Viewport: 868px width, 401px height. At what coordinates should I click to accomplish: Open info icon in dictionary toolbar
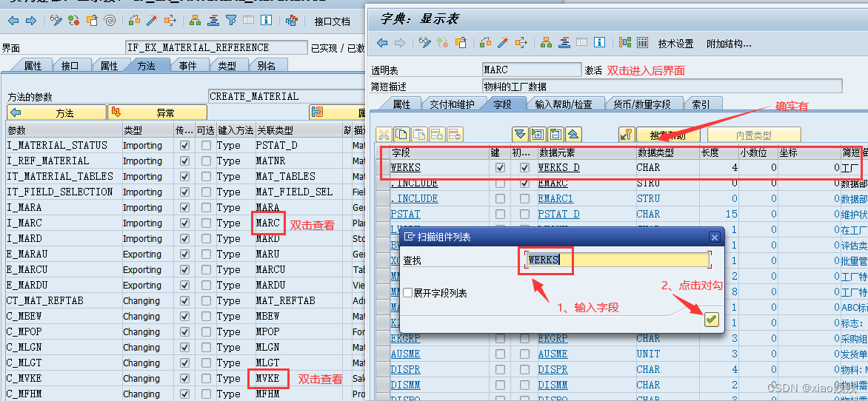(599, 43)
